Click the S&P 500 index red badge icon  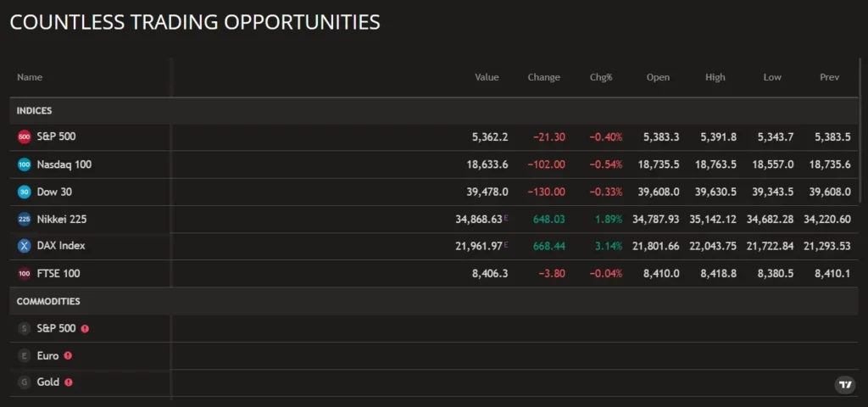point(24,137)
